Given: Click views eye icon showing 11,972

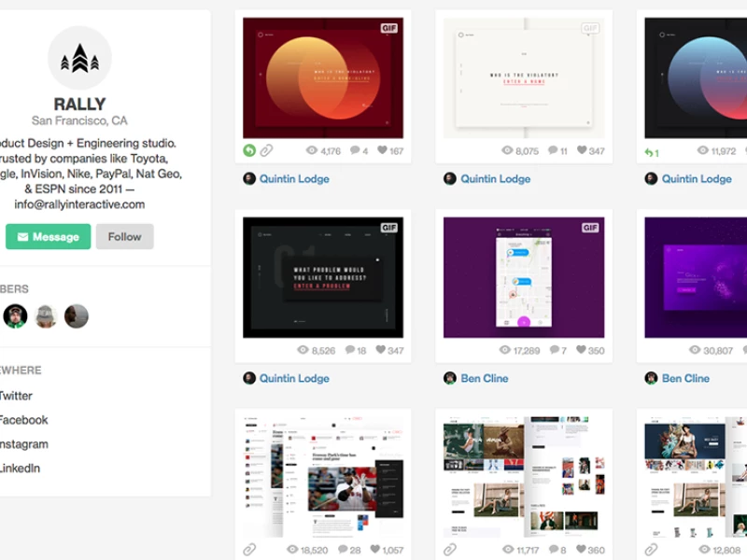Looking at the screenshot, I should [x=703, y=150].
